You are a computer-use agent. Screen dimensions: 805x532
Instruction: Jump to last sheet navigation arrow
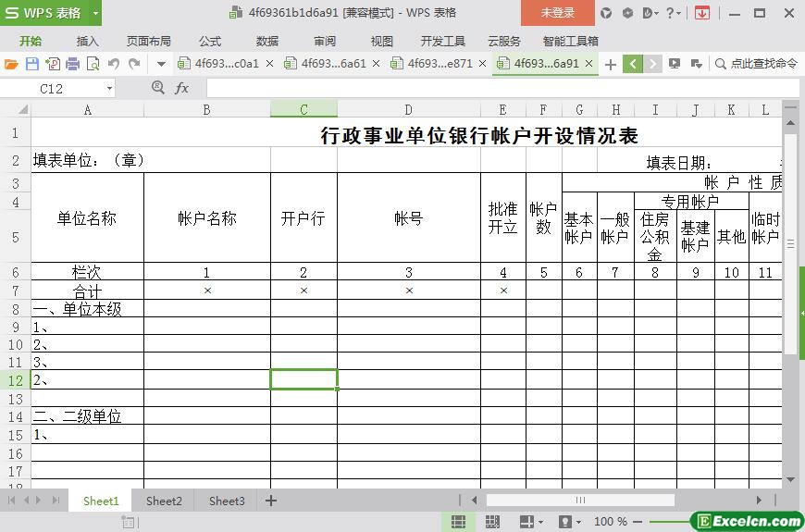click(x=56, y=501)
